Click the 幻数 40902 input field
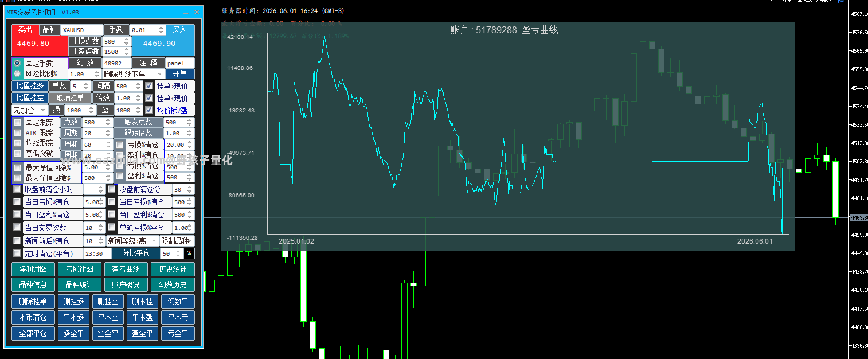 tap(116, 63)
